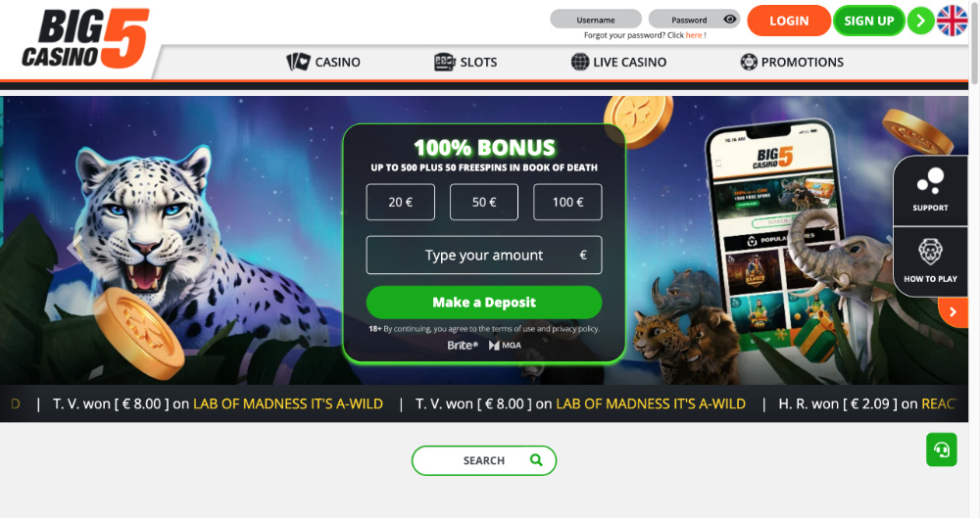Click the orange Login button
The image size is (980, 518).
click(789, 21)
